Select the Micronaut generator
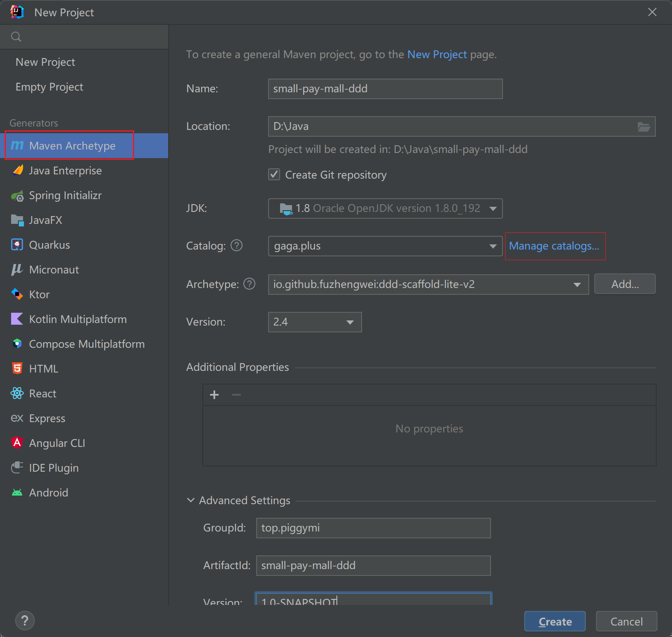 [84, 270]
